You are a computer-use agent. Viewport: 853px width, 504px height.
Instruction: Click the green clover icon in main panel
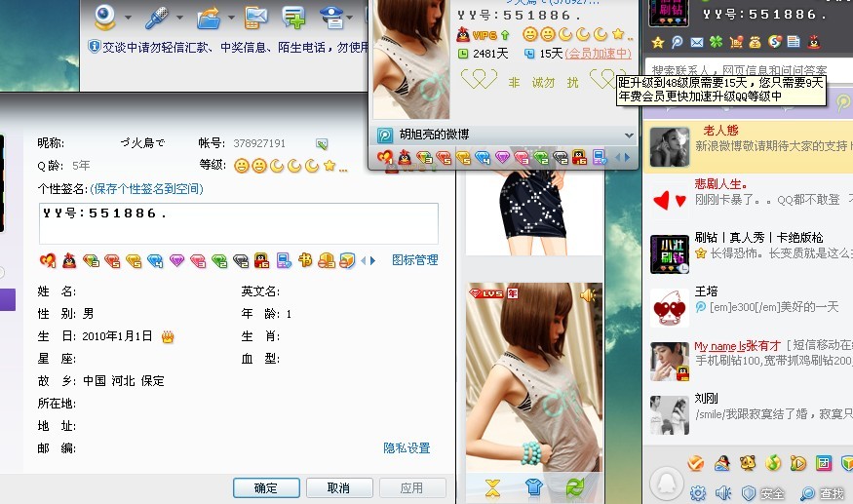[x=716, y=42]
